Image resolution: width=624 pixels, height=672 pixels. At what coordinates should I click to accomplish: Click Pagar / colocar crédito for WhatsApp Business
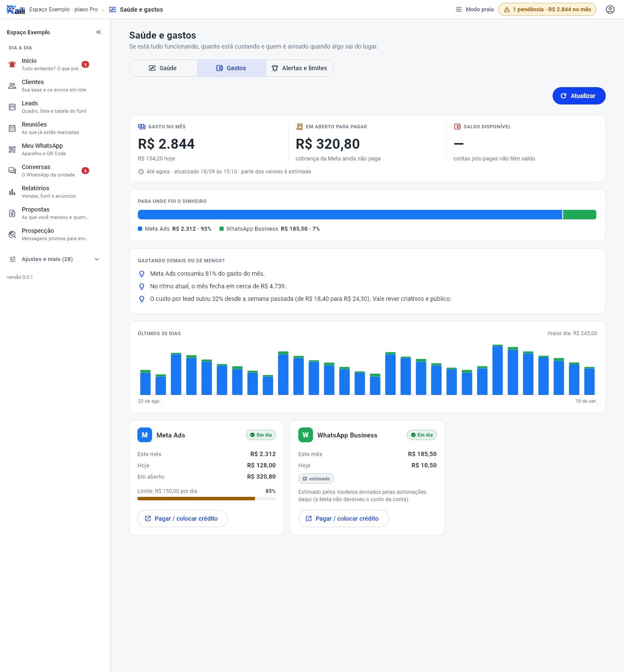(x=343, y=519)
